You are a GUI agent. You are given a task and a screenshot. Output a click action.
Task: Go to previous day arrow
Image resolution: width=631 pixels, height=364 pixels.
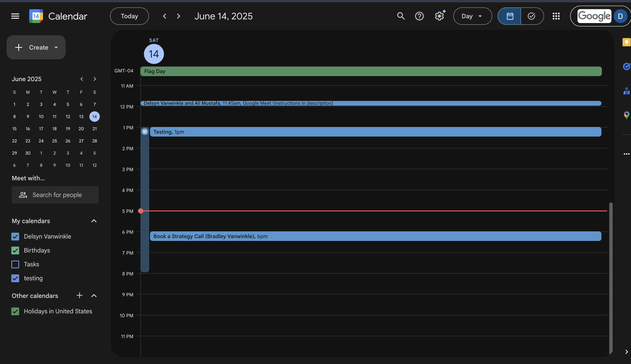[165, 16]
